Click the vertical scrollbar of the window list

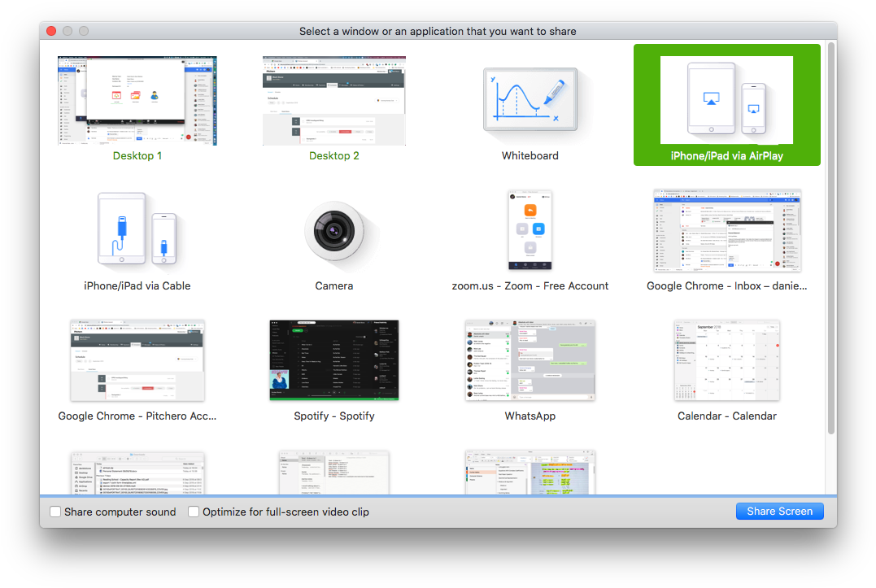831,239
